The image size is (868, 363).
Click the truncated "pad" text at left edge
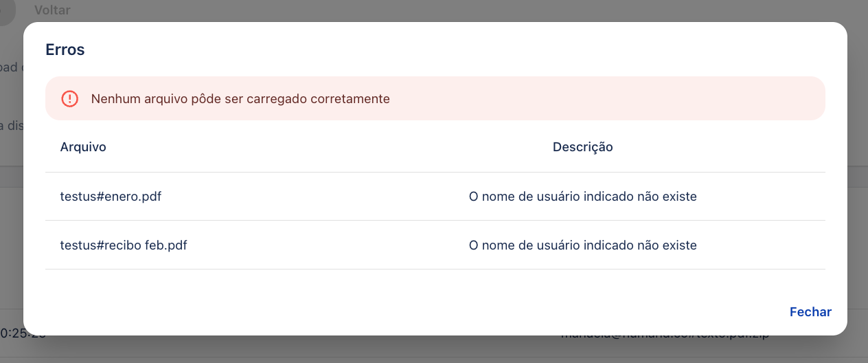10,67
